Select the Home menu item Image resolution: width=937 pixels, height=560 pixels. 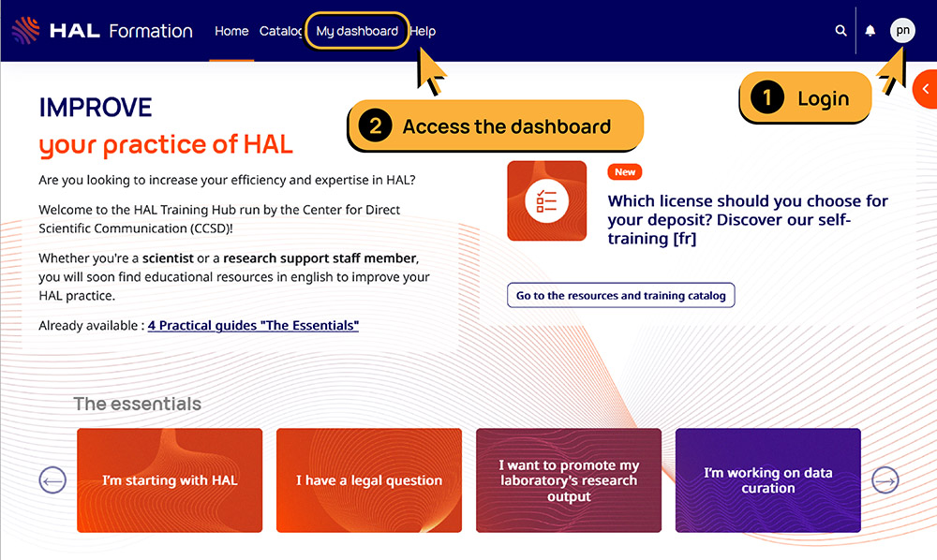(231, 31)
